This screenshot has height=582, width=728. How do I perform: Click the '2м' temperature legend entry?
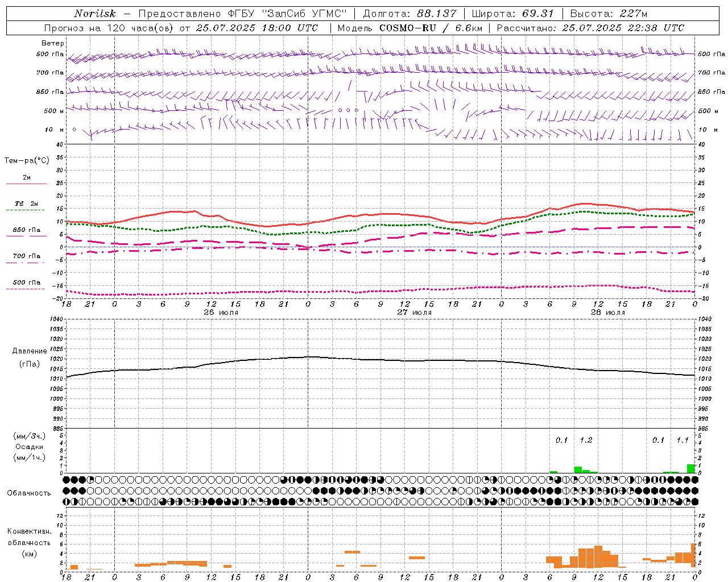pyautogui.click(x=27, y=178)
